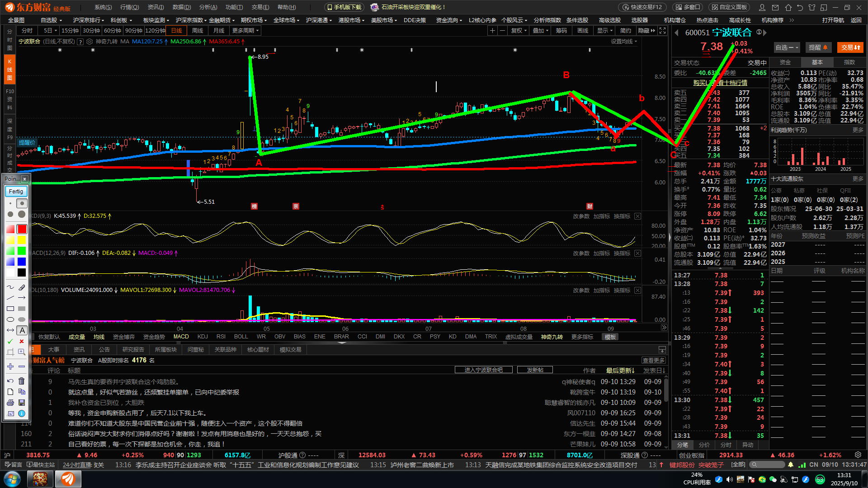Image resolution: width=868 pixels, height=488 pixels.
Task: Click the 进入宁波联合吧 button
Action: click(x=483, y=370)
